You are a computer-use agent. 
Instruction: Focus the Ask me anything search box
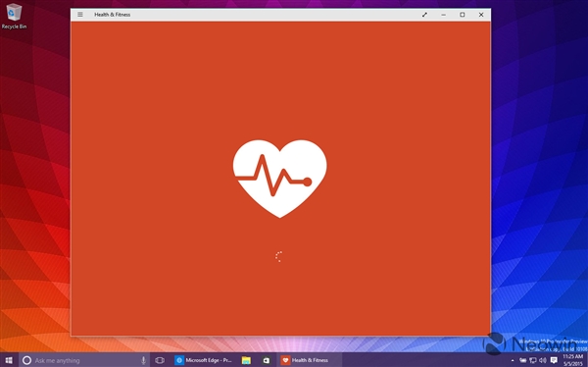(83, 360)
